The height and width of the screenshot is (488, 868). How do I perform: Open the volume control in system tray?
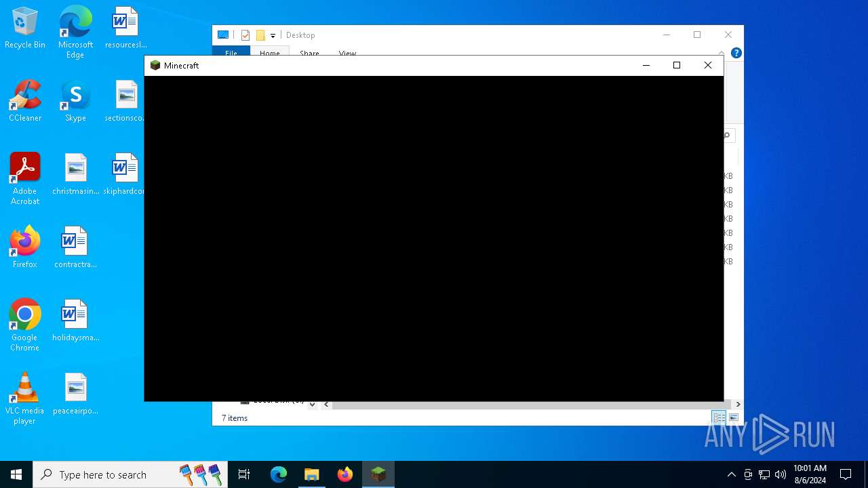781,474
